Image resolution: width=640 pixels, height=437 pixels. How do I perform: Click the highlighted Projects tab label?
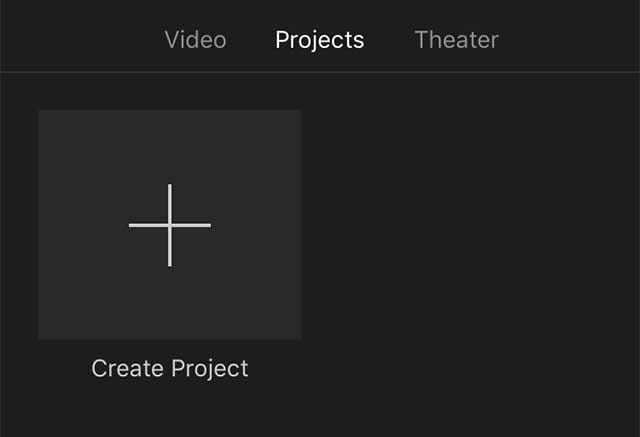[x=320, y=40]
